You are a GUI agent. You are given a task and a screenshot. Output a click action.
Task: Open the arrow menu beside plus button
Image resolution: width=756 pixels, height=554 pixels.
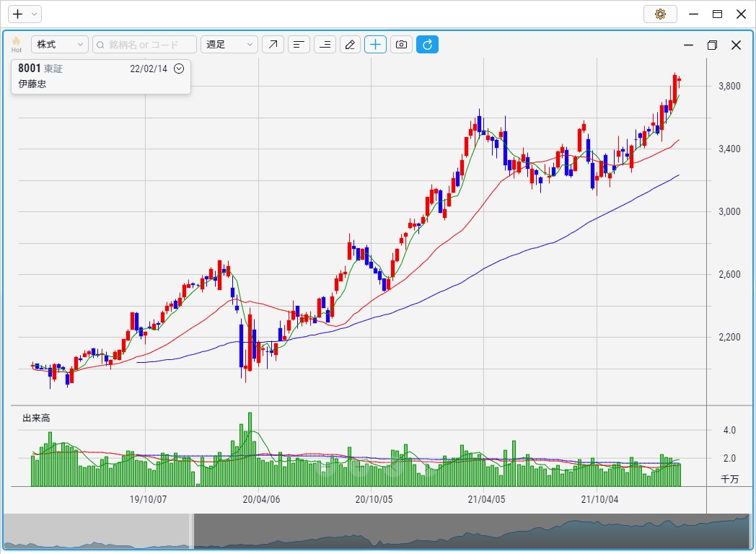click(x=35, y=14)
